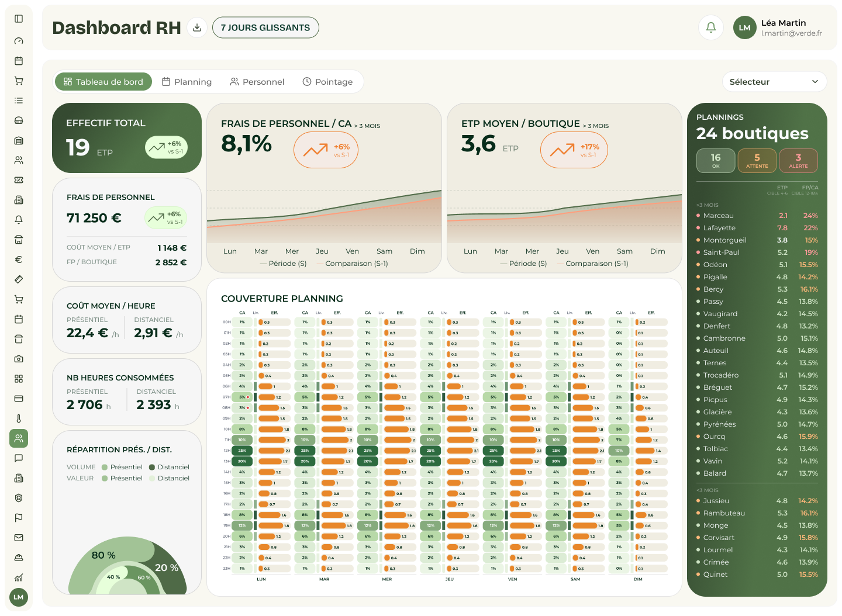Select the Saint-Pau boutique row
The width and height of the screenshot is (842, 616).
[757, 252]
